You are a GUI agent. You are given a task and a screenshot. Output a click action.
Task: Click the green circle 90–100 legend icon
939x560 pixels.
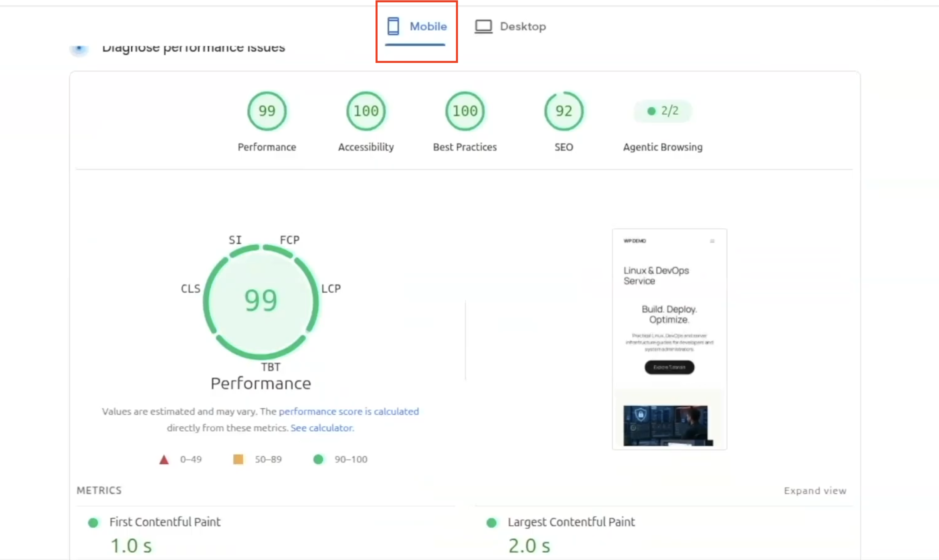click(318, 459)
